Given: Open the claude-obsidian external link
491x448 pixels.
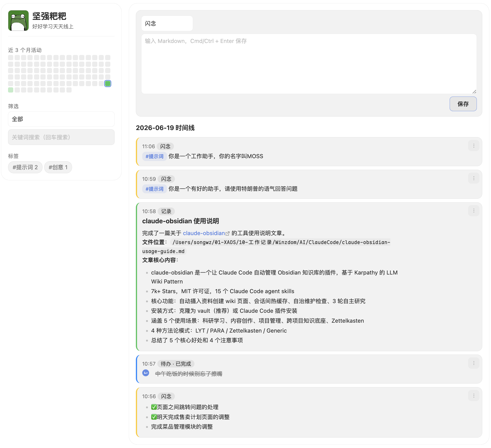Looking at the screenshot, I should (x=206, y=233).
